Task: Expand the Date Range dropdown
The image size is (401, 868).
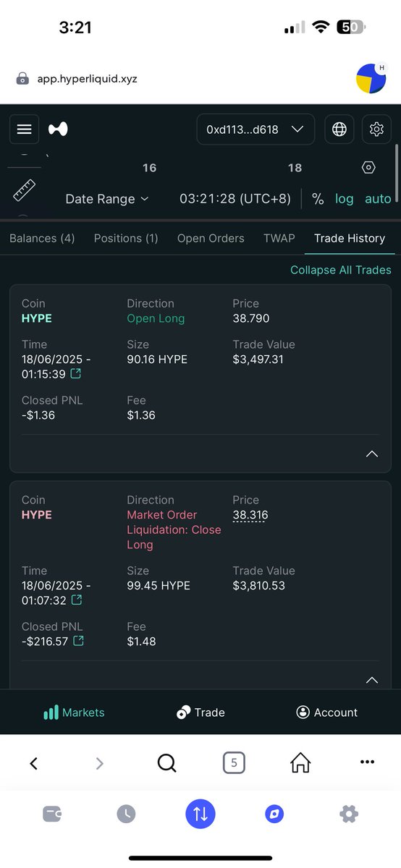Action: click(107, 199)
